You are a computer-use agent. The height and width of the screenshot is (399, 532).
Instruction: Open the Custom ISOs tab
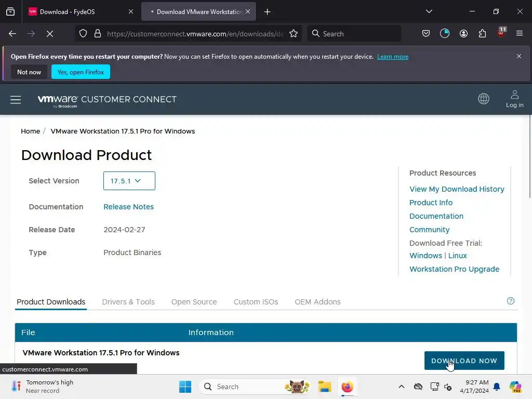(256, 302)
